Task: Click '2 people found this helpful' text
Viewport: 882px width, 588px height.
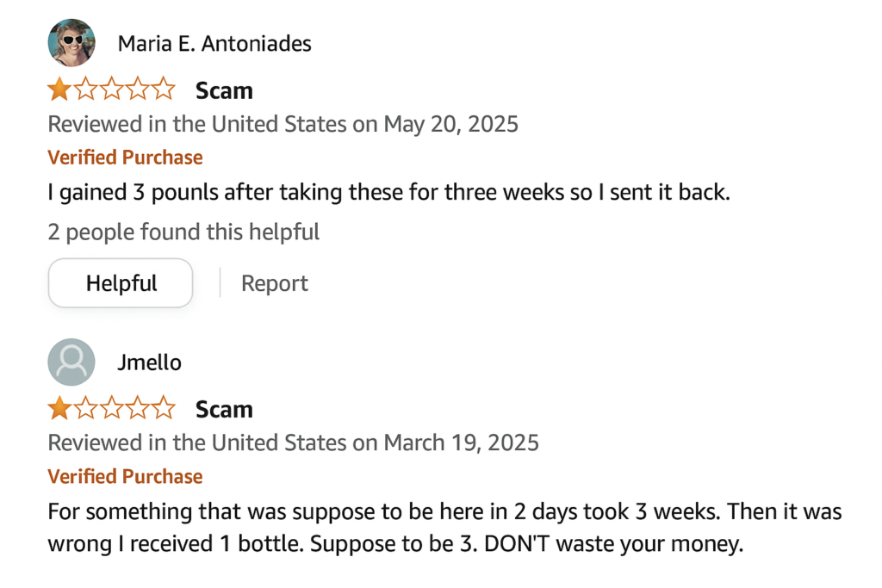Action: (183, 232)
